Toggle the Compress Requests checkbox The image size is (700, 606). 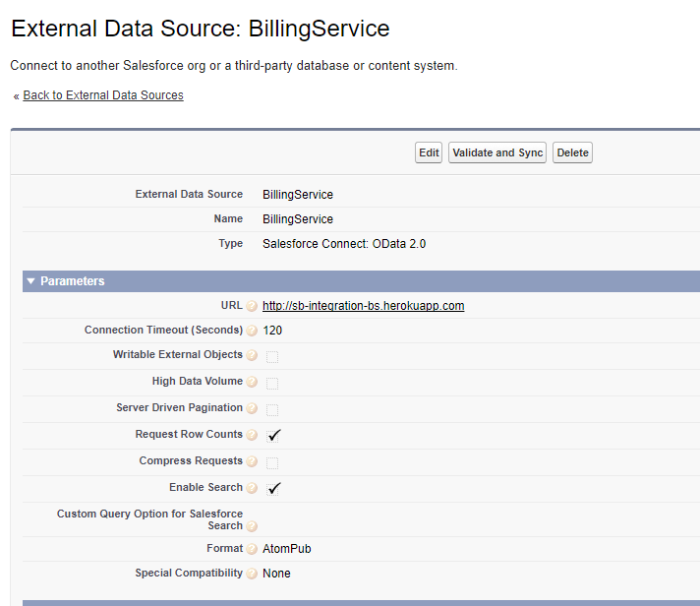tap(272, 463)
